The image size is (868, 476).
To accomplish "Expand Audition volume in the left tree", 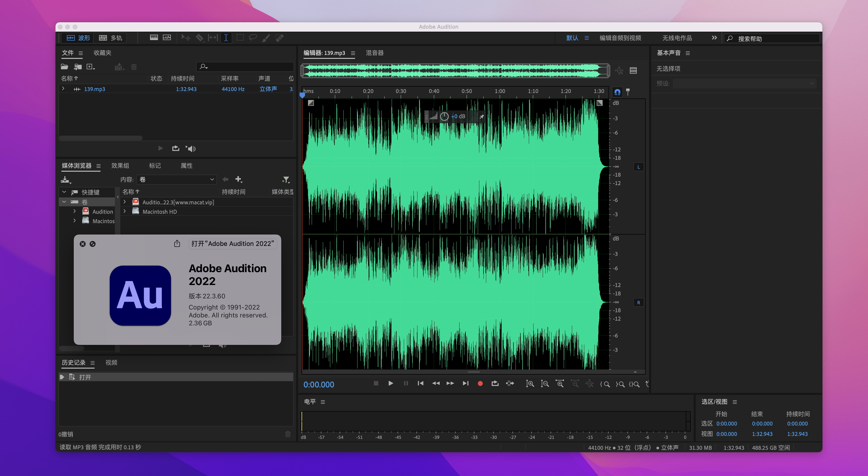I will pyautogui.click(x=75, y=212).
